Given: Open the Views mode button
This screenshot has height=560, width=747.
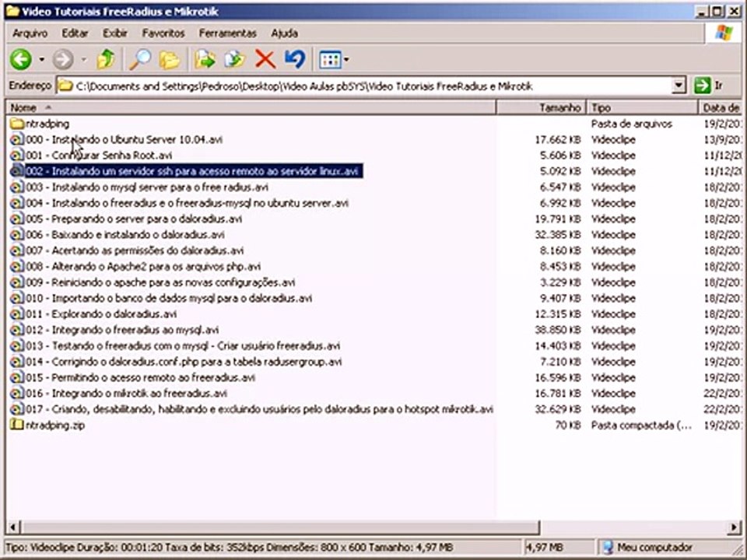Looking at the screenshot, I should tap(330, 60).
